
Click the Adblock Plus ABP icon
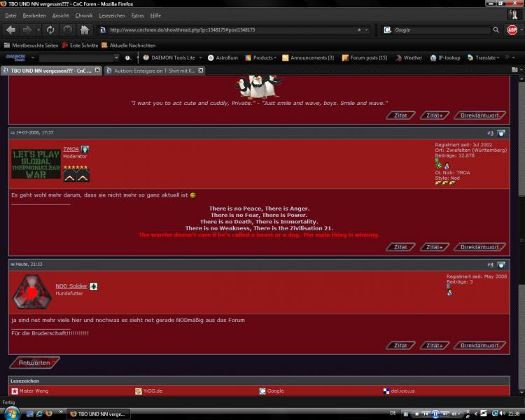512,30
